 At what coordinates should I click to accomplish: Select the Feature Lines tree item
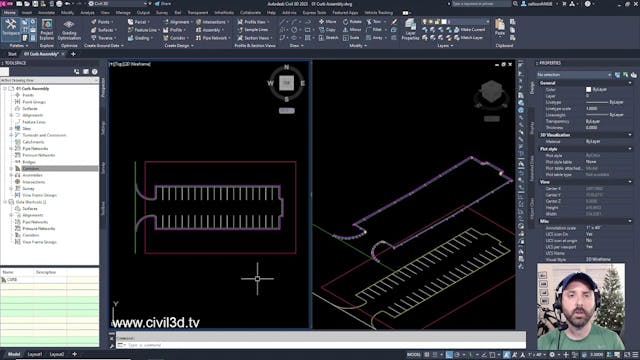34,122
